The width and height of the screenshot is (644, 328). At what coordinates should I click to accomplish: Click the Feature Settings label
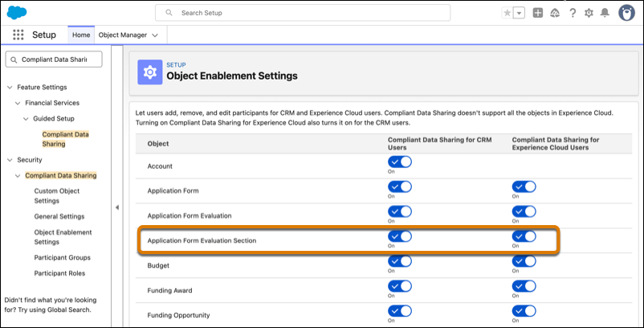click(x=42, y=87)
